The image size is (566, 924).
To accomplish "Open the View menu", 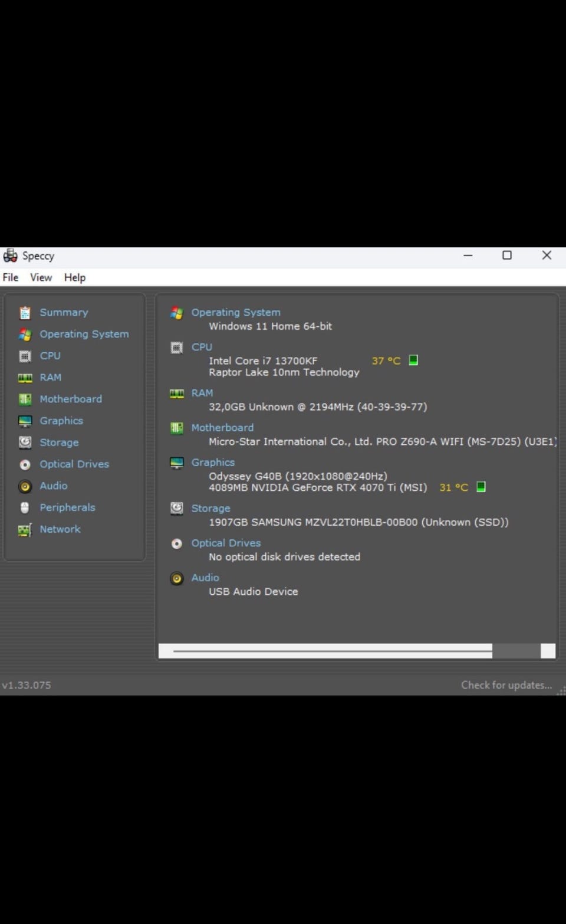I will click(x=41, y=277).
